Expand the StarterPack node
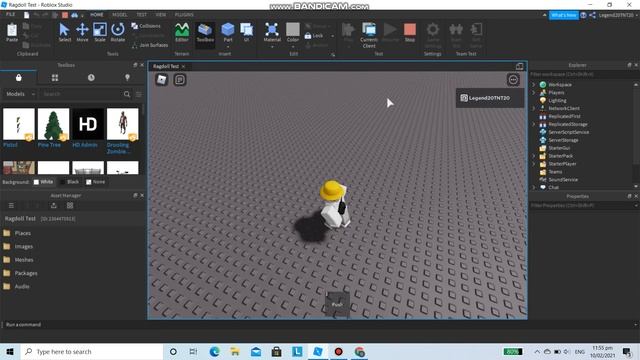 click(x=533, y=156)
